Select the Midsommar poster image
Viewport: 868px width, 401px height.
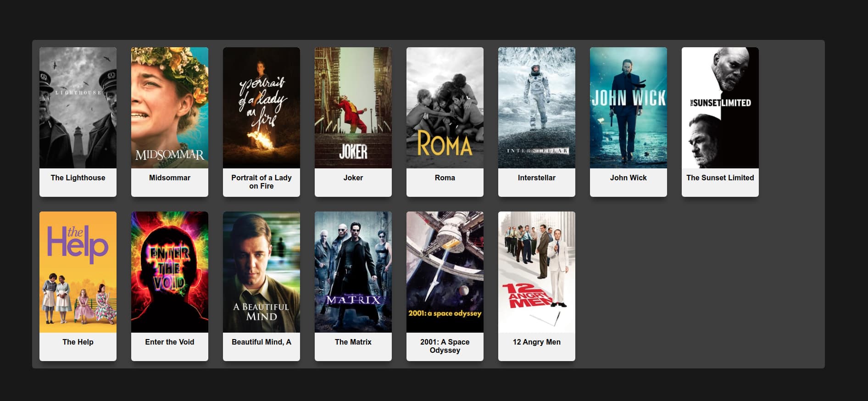170,108
